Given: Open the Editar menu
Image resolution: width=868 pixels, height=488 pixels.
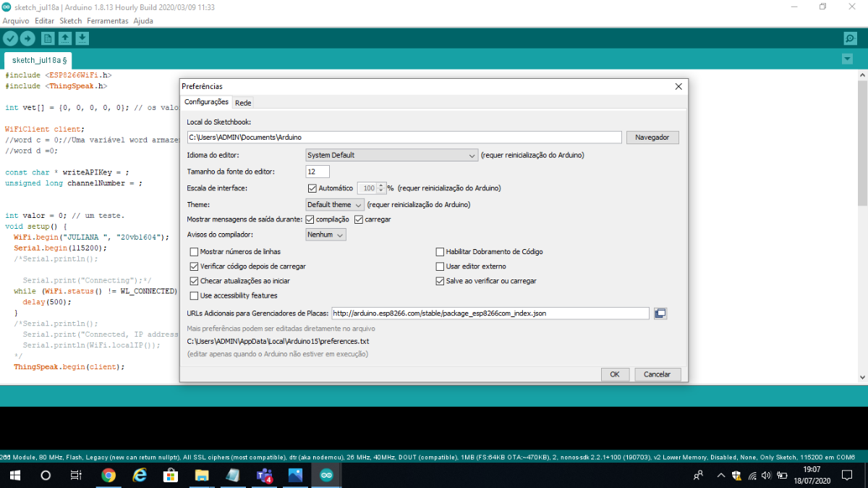Looking at the screenshot, I should click(x=45, y=21).
